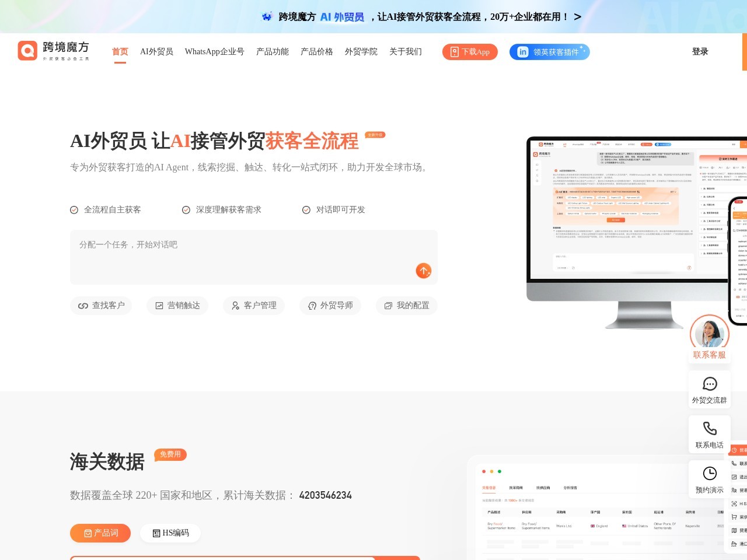Open the 客户管理 customer management tool

pos(254,305)
